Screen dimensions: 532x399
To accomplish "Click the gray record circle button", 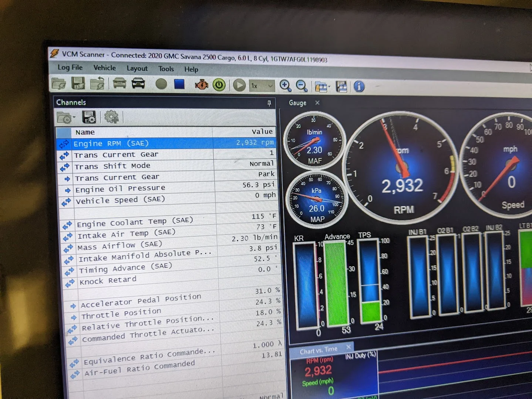I will point(161,84).
